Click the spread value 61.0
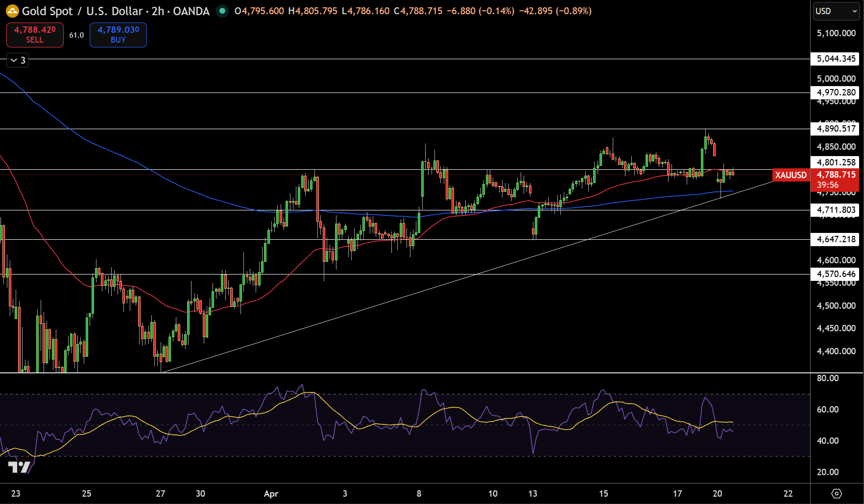Image resolution: width=864 pixels, height=504 pixels. click(76, 35)
